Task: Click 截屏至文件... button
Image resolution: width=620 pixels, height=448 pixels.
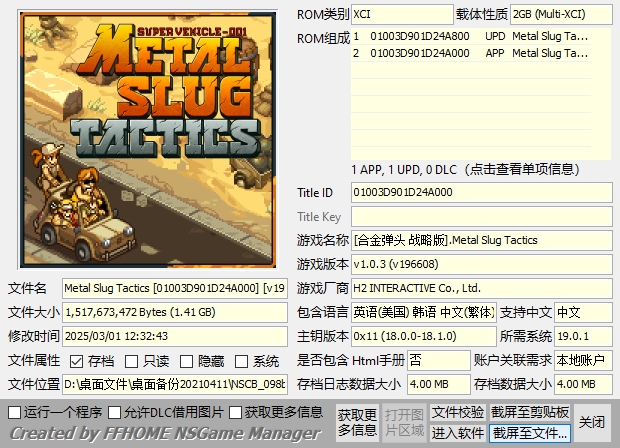Action: point(530,433)
